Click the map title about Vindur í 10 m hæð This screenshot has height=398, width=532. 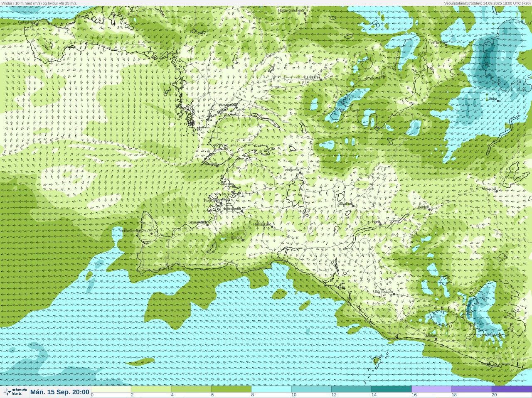pos(39,3)
